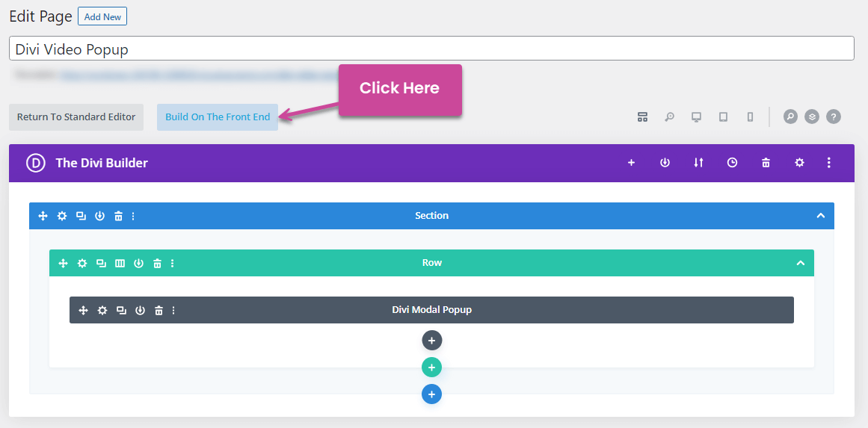Open the round search icon

tap(790, 117)
